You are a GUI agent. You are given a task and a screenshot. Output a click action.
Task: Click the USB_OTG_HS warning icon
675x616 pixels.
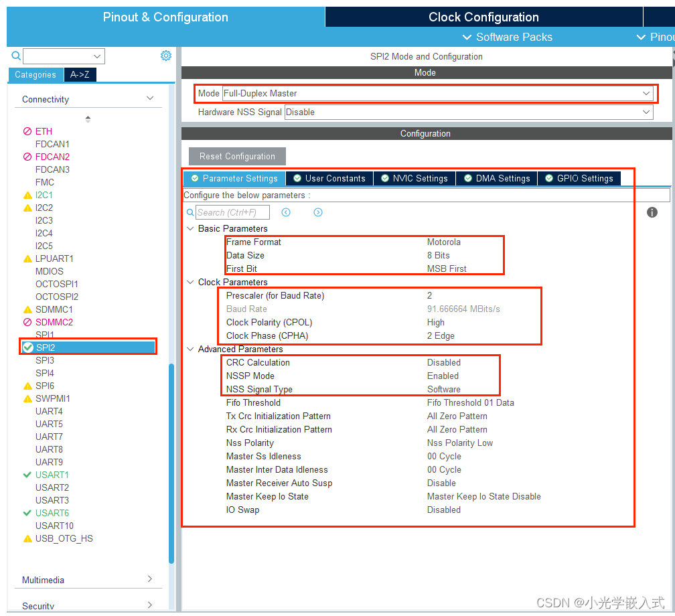tap(27, 538)
